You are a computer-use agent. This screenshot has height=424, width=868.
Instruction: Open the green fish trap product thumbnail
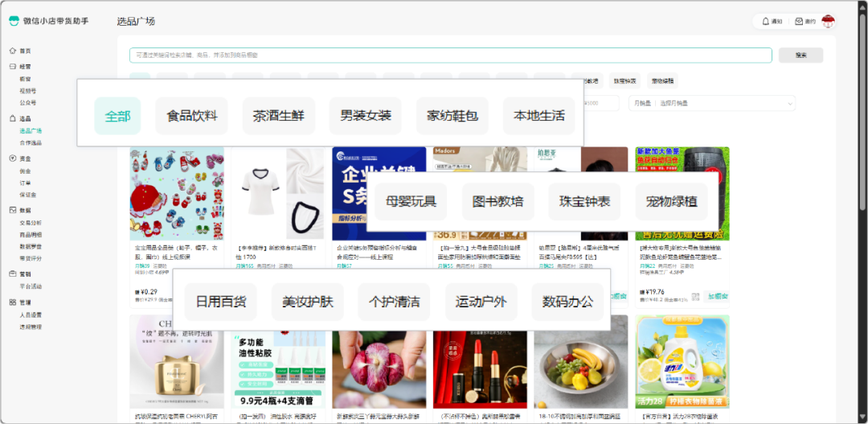[682, 193]
